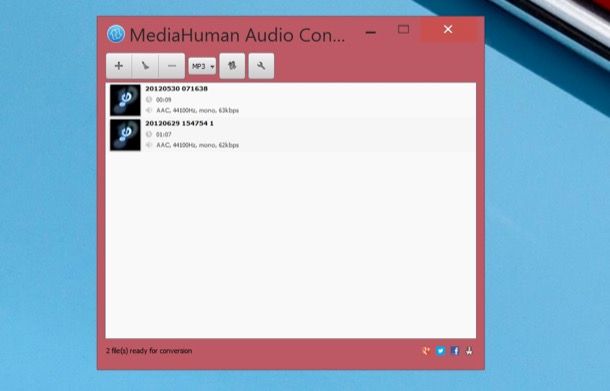Click the clock icon beside 00:09
Image resolution: width=610 pixels, height=391 pixels.
(149, 100)
